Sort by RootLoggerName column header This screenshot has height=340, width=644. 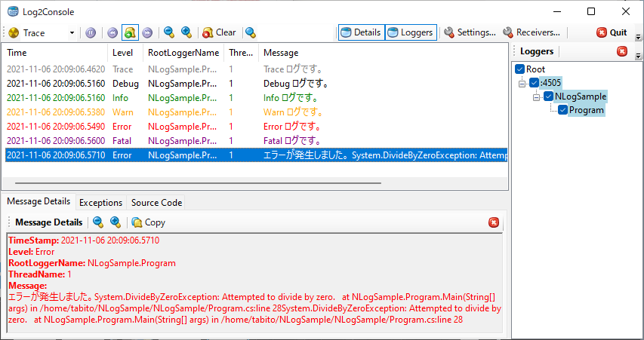[x=183, y=53]
